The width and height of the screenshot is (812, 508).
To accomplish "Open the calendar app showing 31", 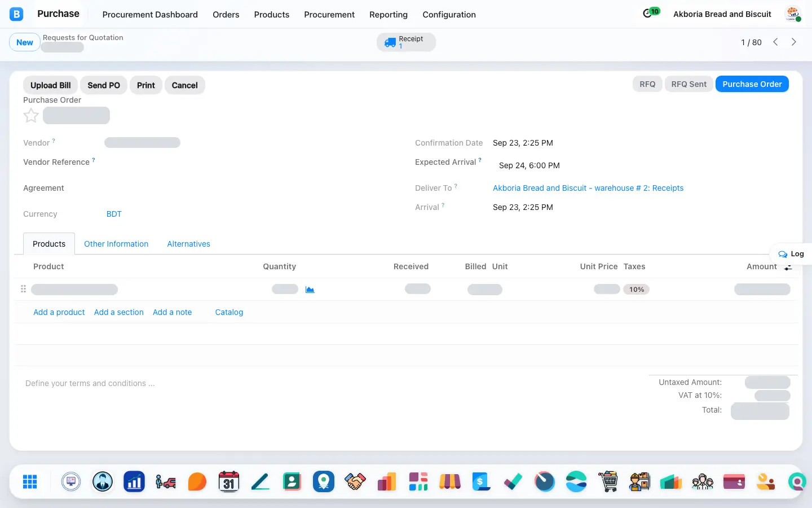I will [x=229, y=481].
